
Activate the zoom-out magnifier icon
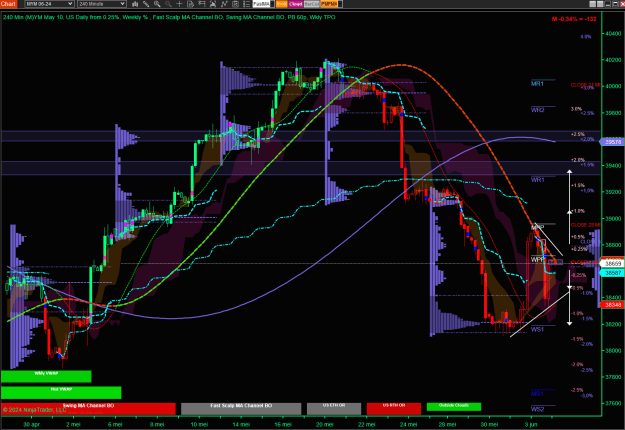(x=168, y=4)
